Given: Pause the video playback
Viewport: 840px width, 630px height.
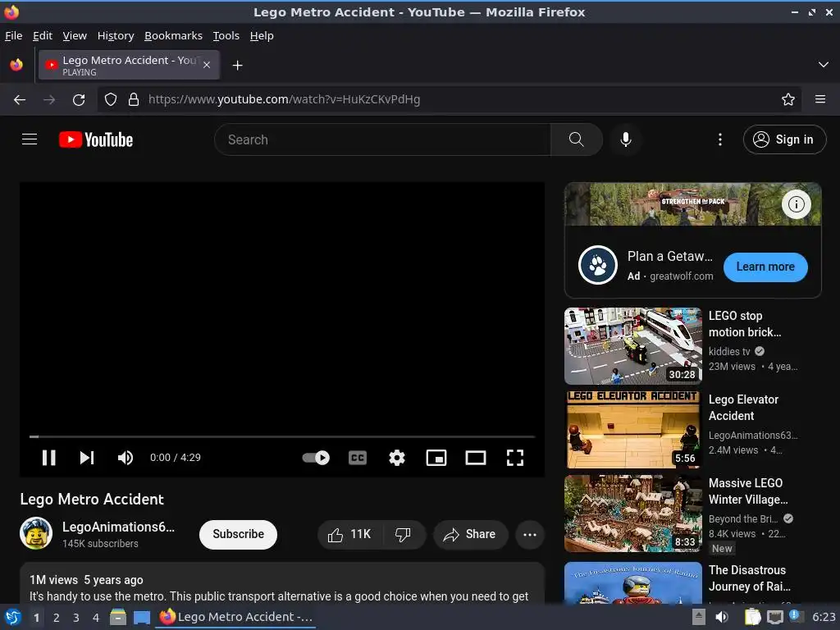Looking at the screenshot, I should 48,458.
